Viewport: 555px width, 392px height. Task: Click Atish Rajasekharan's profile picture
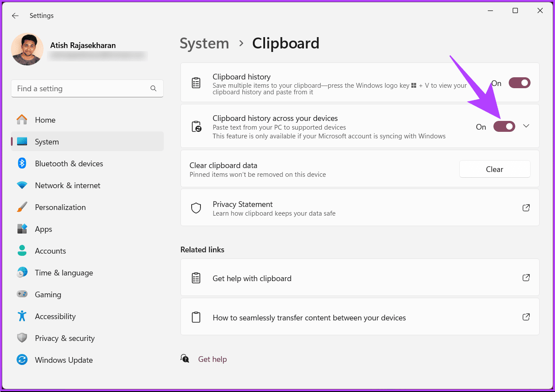click(x=27, y=49)
